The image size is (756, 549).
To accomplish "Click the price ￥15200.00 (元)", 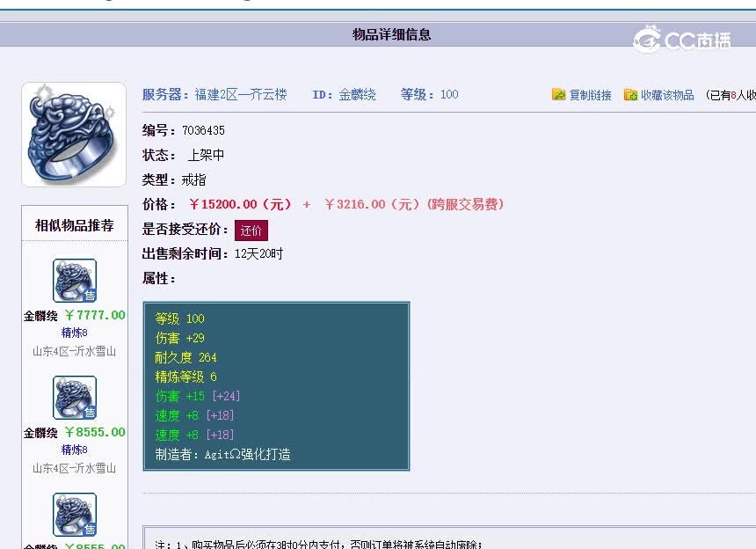I will (240, 204).
